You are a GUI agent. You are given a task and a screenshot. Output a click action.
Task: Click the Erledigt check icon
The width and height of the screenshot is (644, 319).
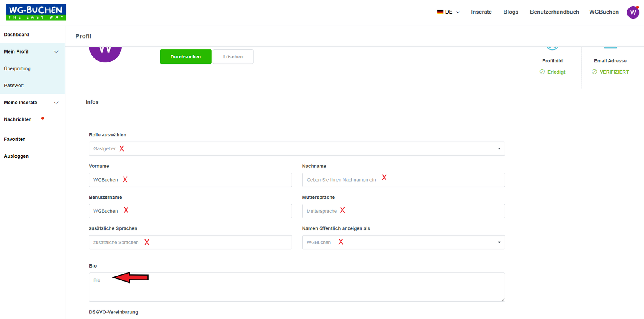pos(542,72)
